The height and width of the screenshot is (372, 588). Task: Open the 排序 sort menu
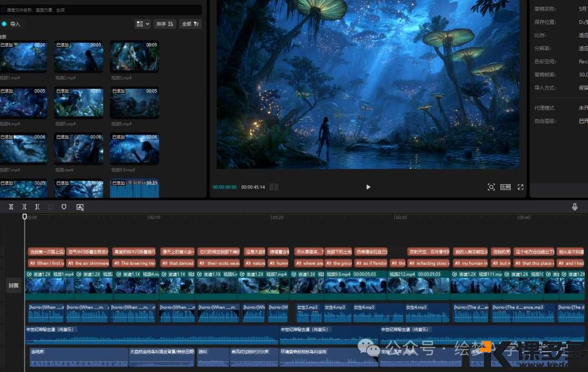[x=164, y=24]
